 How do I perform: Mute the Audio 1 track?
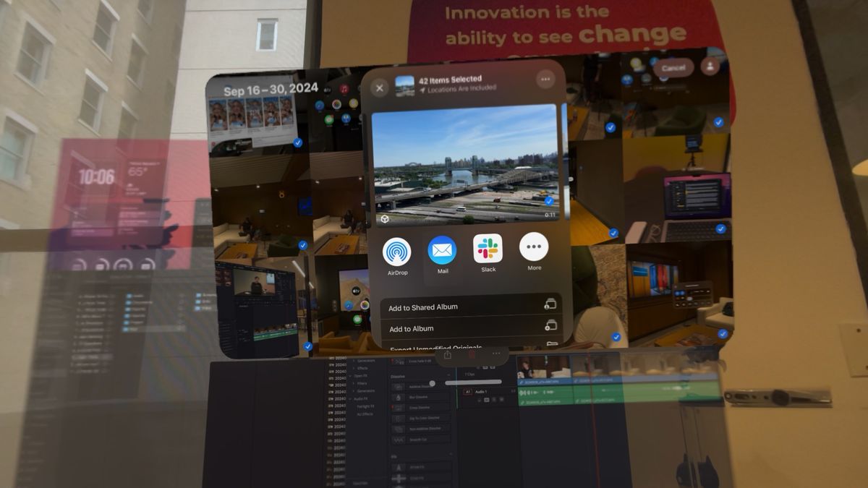[x=486, y=399]
